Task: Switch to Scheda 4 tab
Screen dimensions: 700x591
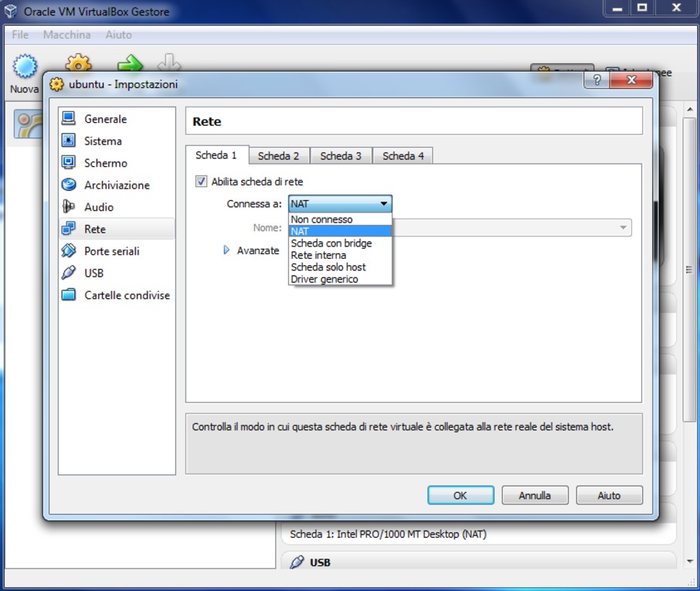Action: pyautogui.click(x=403, y=156)
